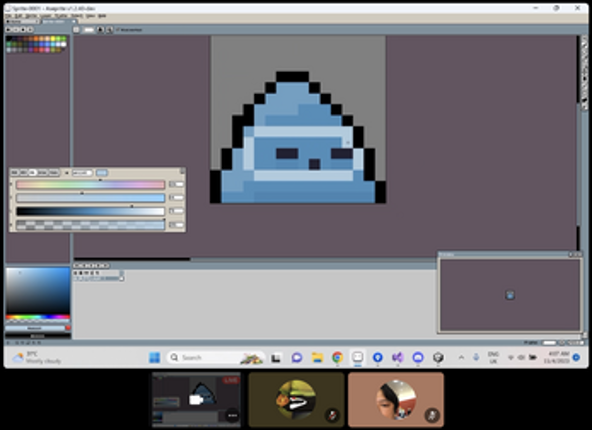Click the foreground color bar below the color picker
The width and height of the screenshot is (592, 430).
35,328
